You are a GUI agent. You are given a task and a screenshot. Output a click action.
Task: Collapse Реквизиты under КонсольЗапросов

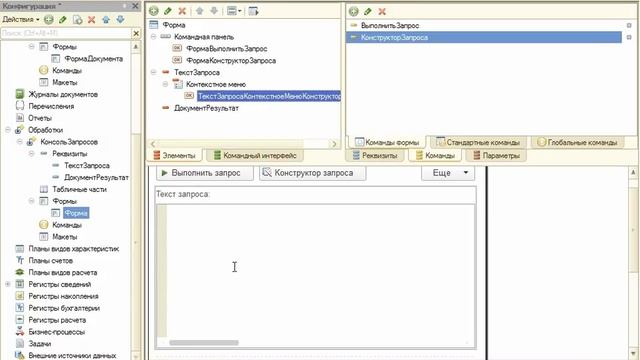click(31, 153)
